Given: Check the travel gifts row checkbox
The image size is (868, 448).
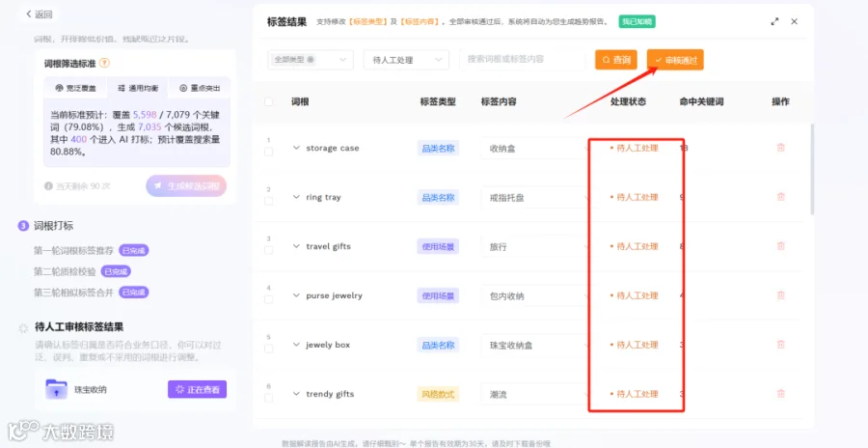Looking at the screenshot, I should point(268,250).
